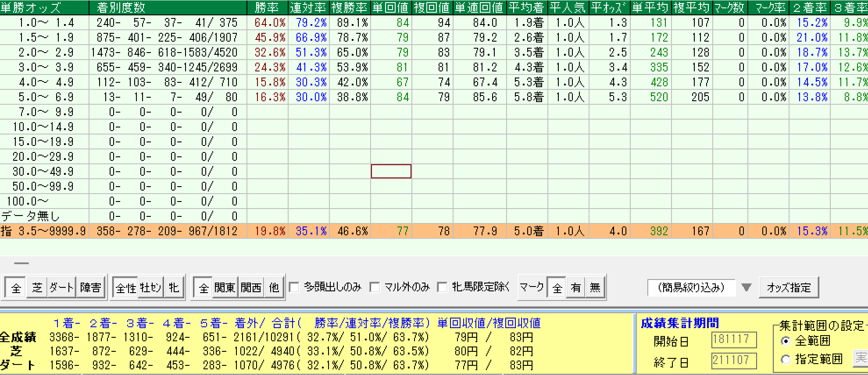
Task: Click the 成績集計期間 heading
Action: [x=680, y=323]
